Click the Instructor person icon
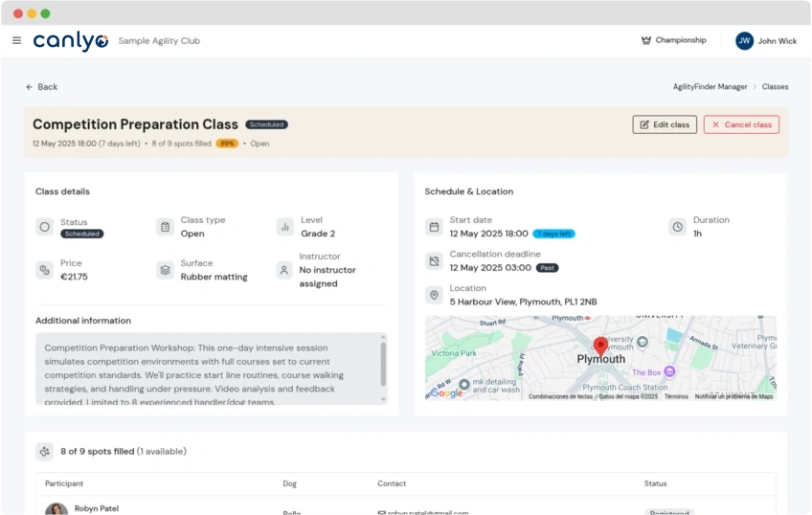The image size is (812, 515). [x=283, y=270]
